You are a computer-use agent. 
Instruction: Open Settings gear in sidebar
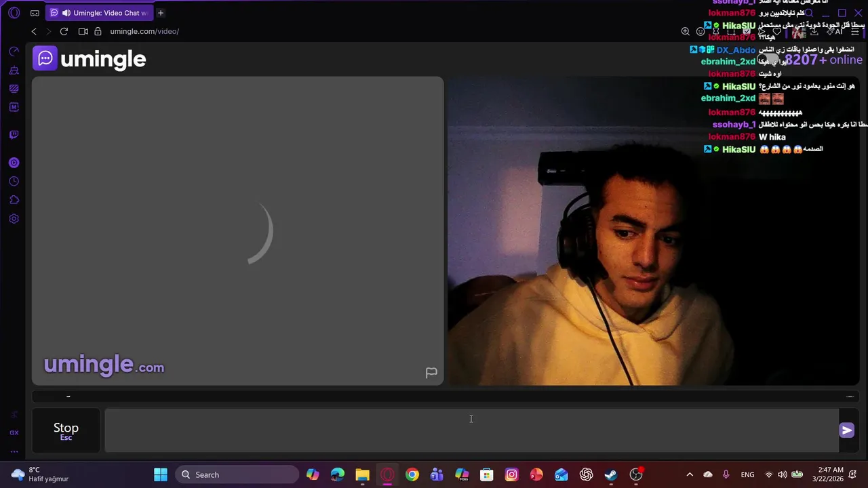[x=14, y=219]
